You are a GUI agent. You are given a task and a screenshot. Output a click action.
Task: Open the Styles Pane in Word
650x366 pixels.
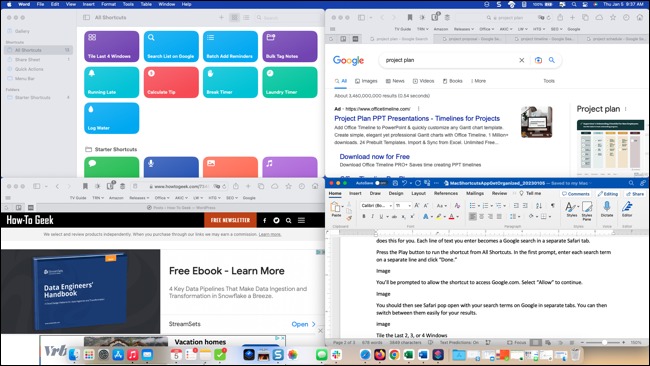coord(587,211)
